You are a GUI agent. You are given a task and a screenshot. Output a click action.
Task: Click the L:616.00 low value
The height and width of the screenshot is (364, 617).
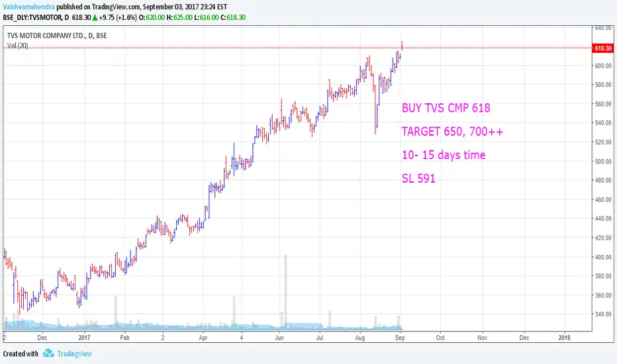206,17
